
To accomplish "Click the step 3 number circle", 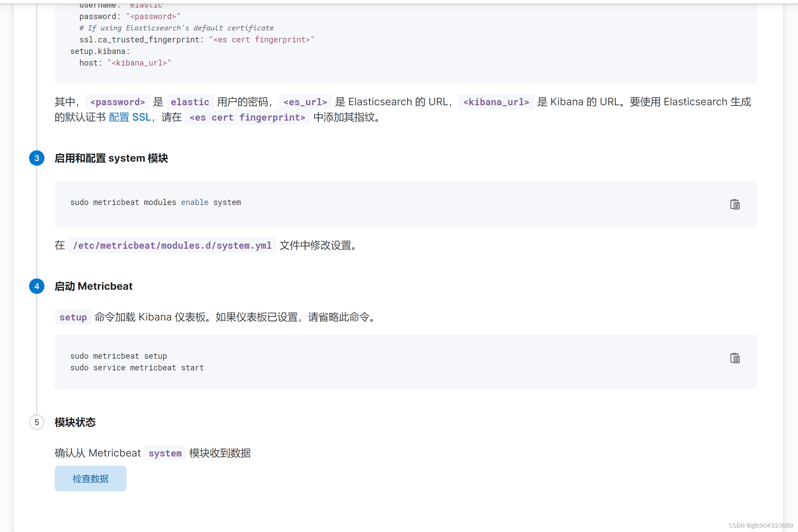I will (x=37, y=158).
